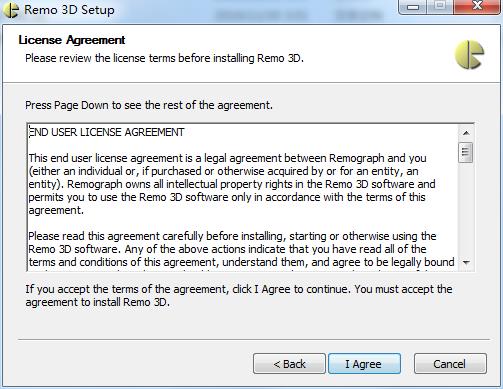Go to previous step with Back button
Viewport: 503px width, 389px height.
click(x=289, y=364)
